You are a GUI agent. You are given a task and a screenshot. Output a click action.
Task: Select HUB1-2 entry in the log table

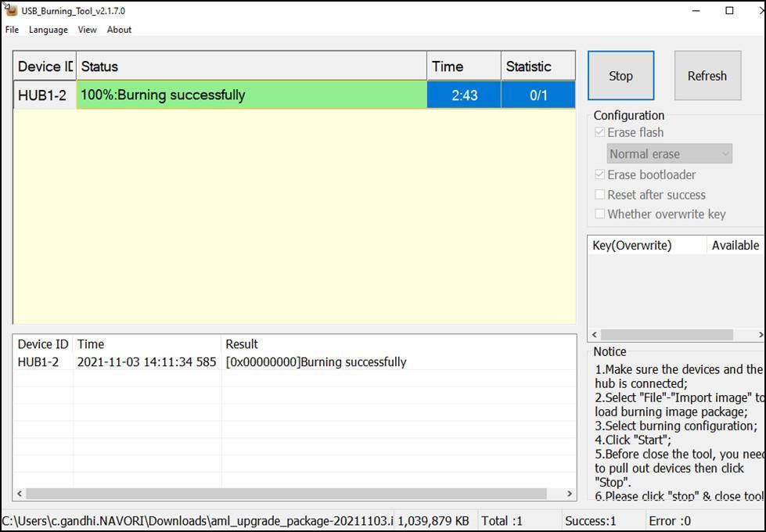point(38,362)
